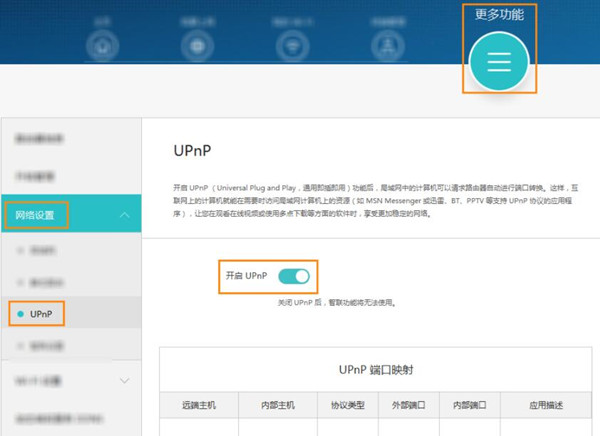The height and width of the screenshot is (436, 600).
Task: Expand the sidebar section with the down chevron
Action: pos(125,380)
